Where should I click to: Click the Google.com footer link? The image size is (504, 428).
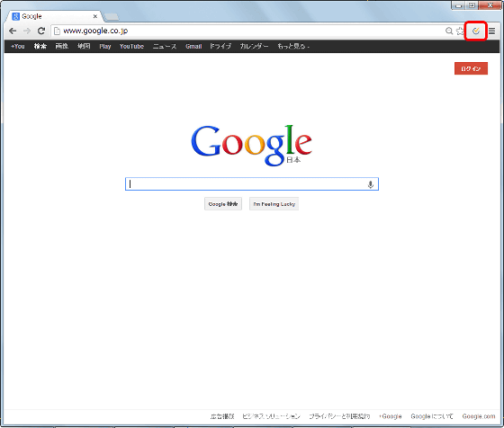tap(479, 416)
